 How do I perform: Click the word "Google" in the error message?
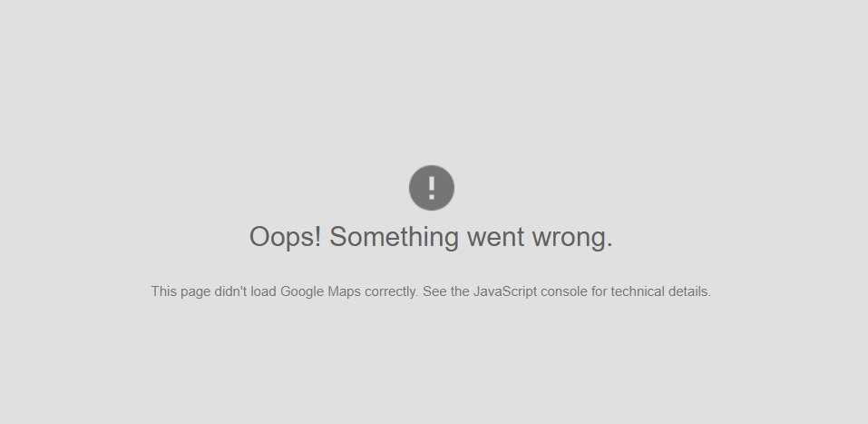tap(302, 291)
